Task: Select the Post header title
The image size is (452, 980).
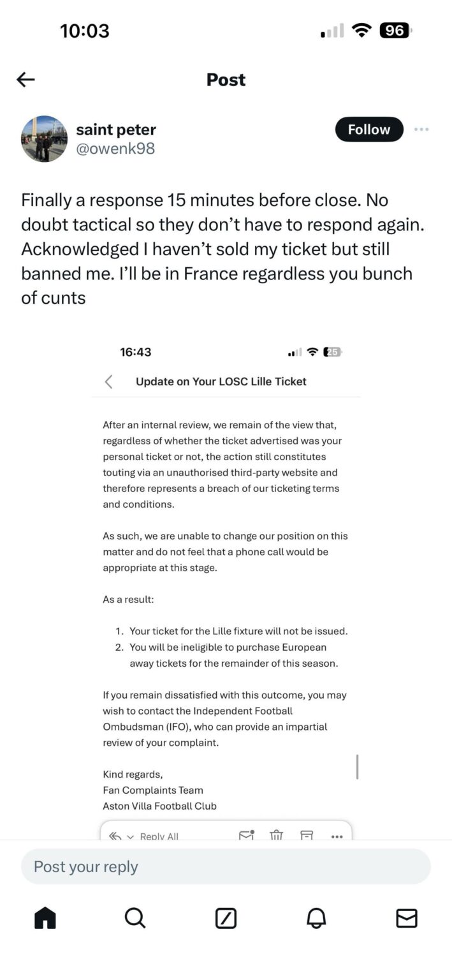Action: [225, 79]
